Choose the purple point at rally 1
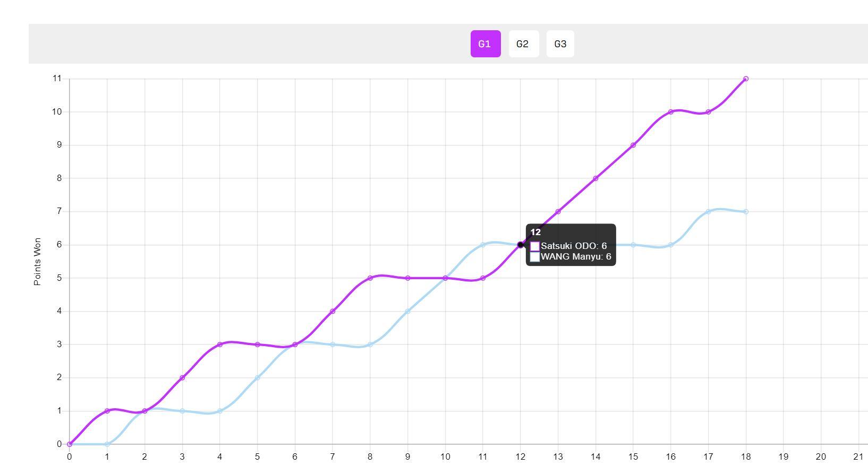Image resolution: width=868 pixels, height=465 pixels. 107,411
